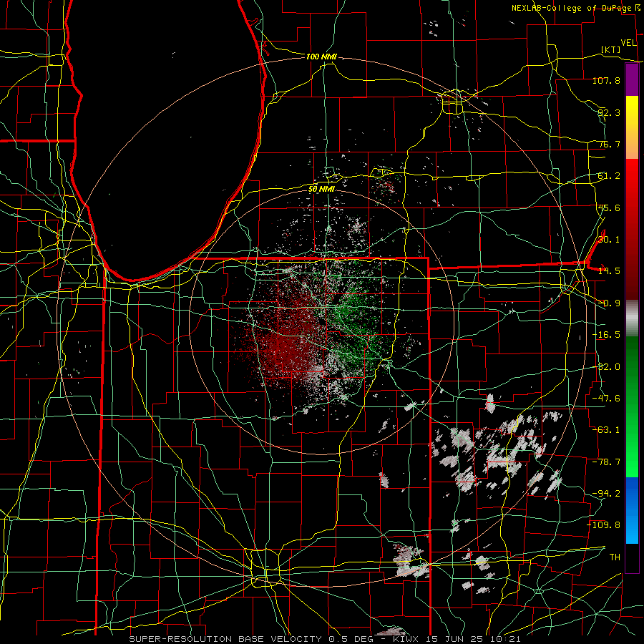
Task: Click the green segment of the color bar
Action: pos(632,406)
